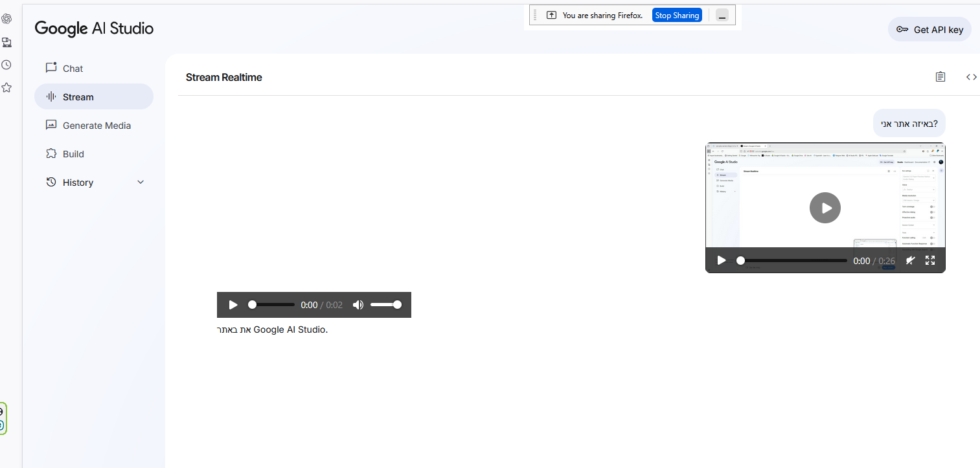
Task: Click the audio response volume slider
Action: [x=386, y=305]
